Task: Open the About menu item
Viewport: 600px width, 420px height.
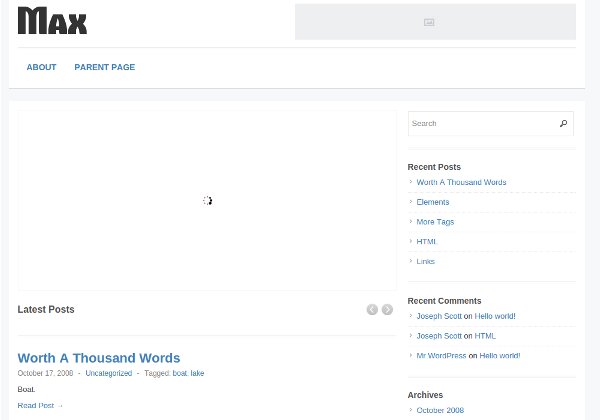Action: tap(41, 67)
